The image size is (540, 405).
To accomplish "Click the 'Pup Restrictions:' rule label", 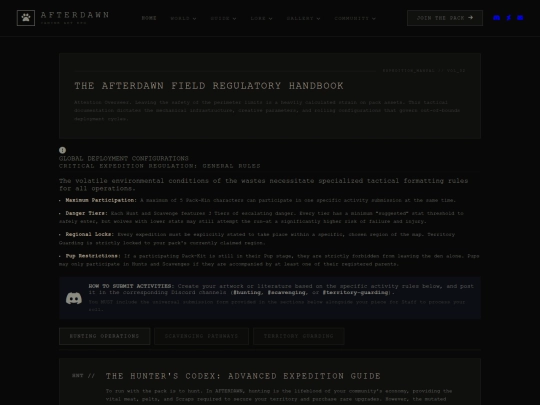I will [x=93, y=256].
